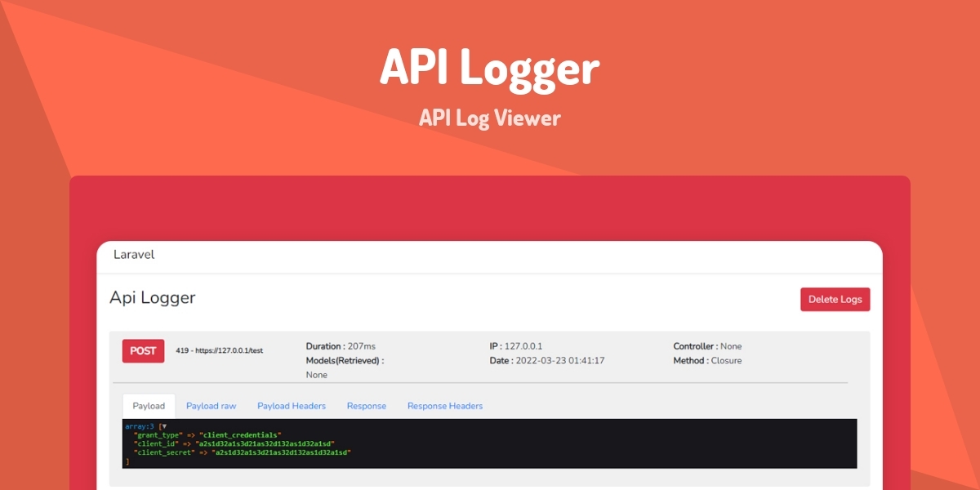Viewport: 980px width, 490px height.
Task: Select the date 2022-03-23 01:41:17
Action: tap(548, 359)
